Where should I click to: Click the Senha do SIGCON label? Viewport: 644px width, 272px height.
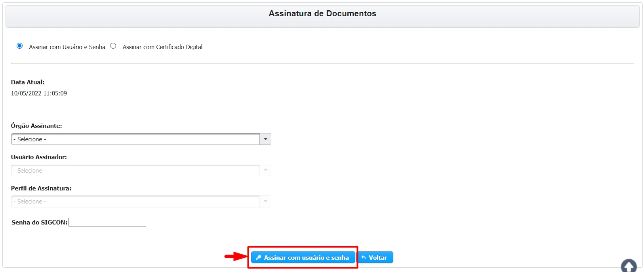click(x=39, y=223)
